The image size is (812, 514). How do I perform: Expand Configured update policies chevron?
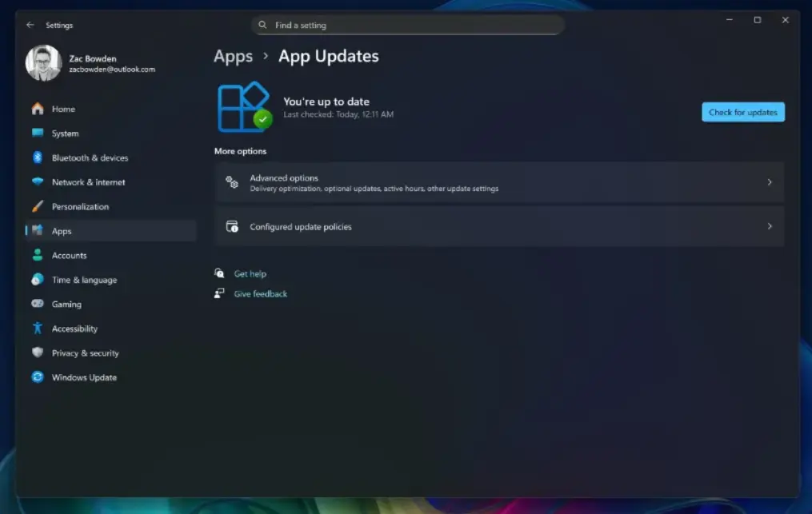click(770, 226)
